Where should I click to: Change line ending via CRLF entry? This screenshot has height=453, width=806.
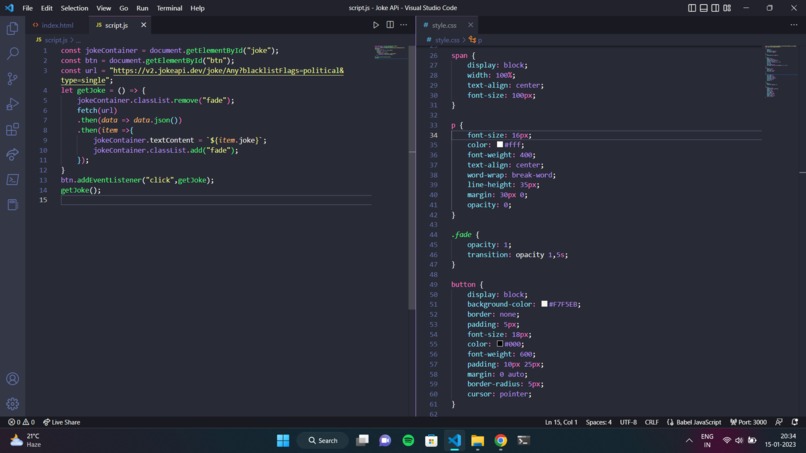pos(652,422)
